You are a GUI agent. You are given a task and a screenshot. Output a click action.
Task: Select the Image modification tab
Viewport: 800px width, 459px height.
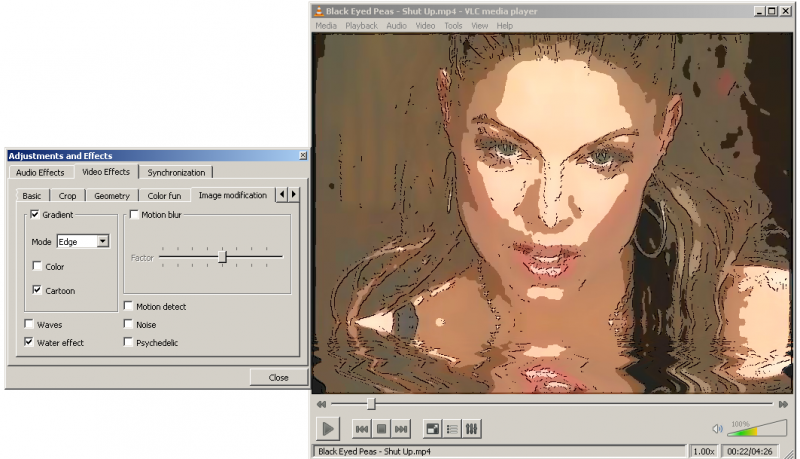click(x=233, y=195)
